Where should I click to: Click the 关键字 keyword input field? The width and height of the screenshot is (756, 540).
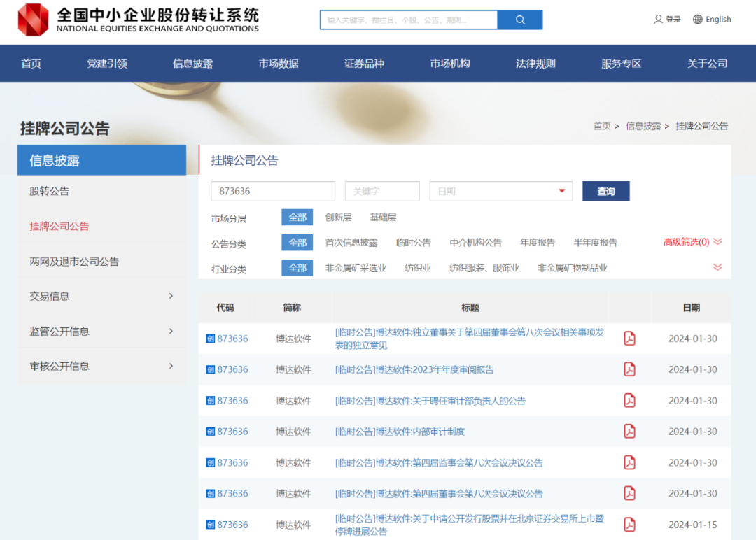[x=382, y=191]
